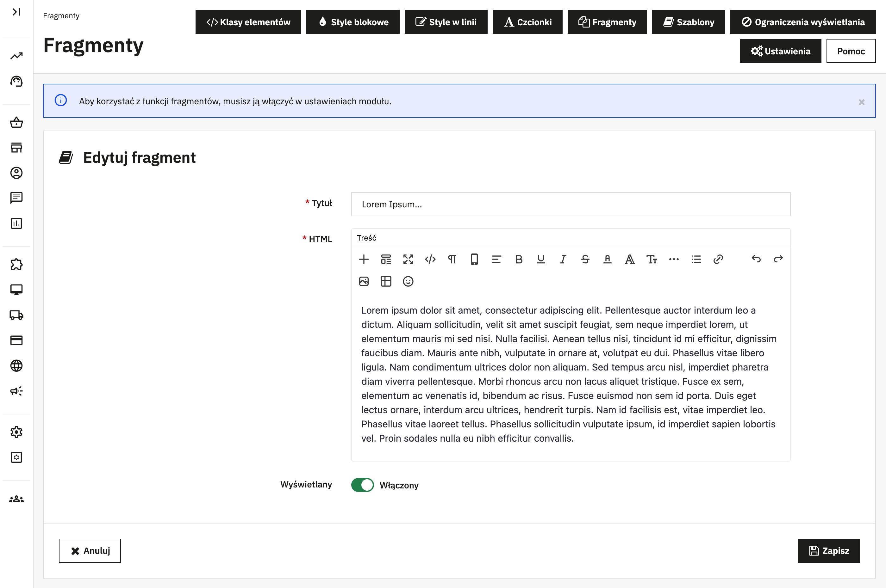Click the Undo arrow in editor

click(x=756, y=259)
